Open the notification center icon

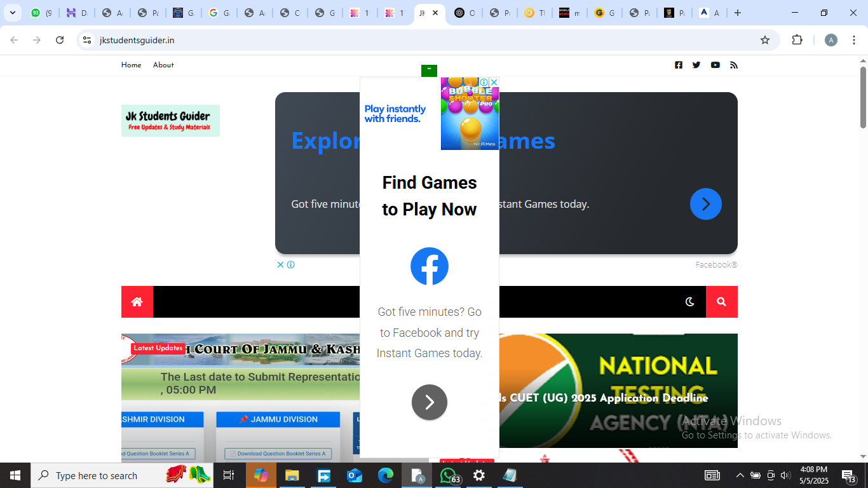tap(848, 475)
